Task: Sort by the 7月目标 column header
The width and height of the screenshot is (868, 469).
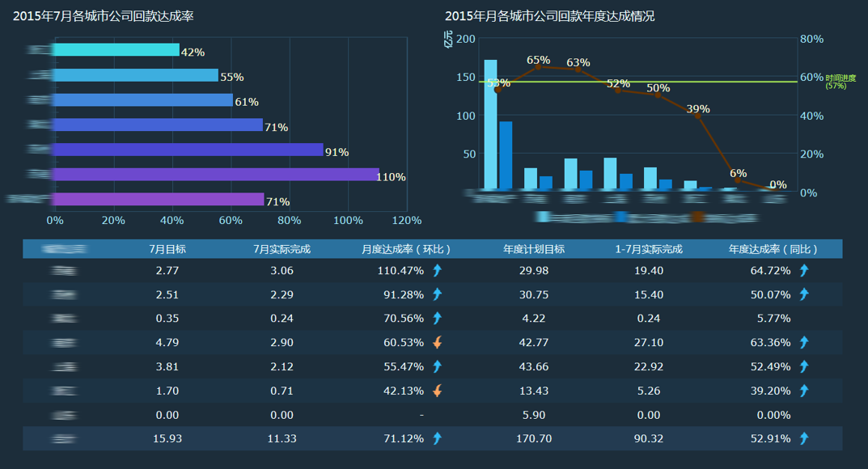Action: tap(167, 249)
